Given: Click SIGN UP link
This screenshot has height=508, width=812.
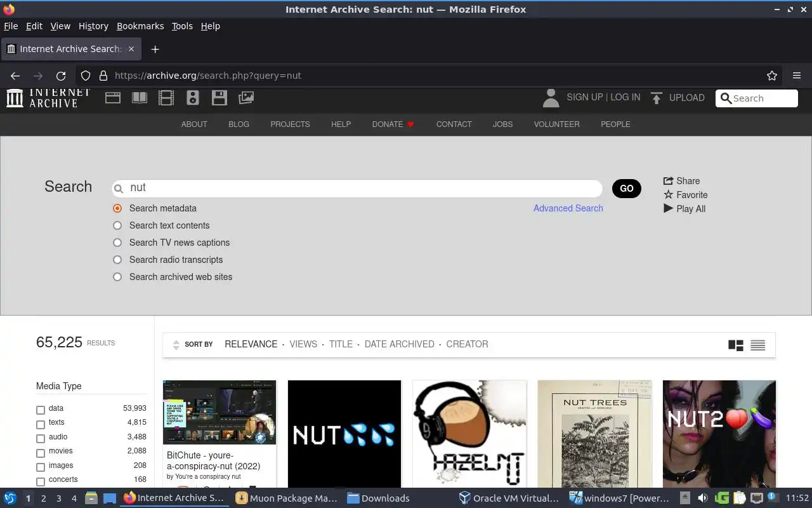Looking at the screenshot, I should (x=585, y=97).
